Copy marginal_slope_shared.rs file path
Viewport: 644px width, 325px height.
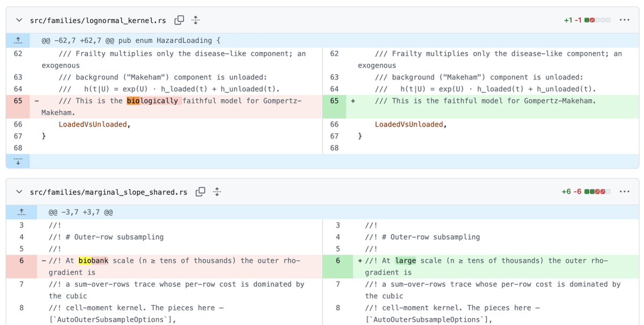tap(201, 192)
